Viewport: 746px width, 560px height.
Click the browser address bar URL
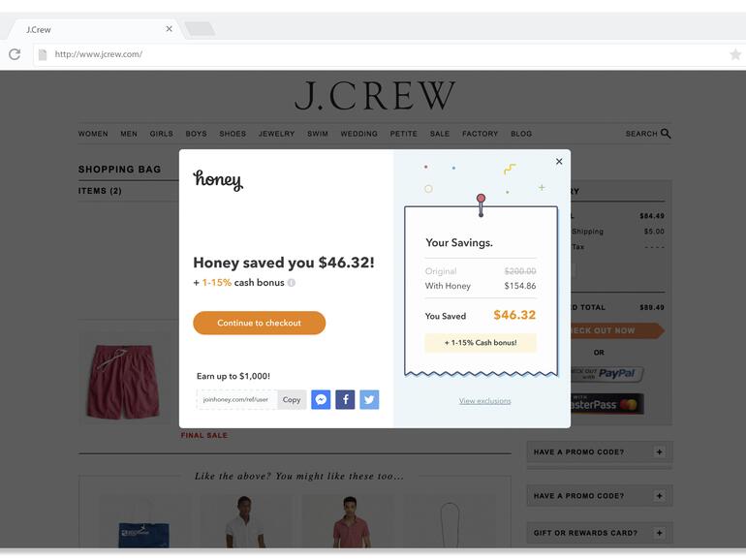(x=99, y=54)
